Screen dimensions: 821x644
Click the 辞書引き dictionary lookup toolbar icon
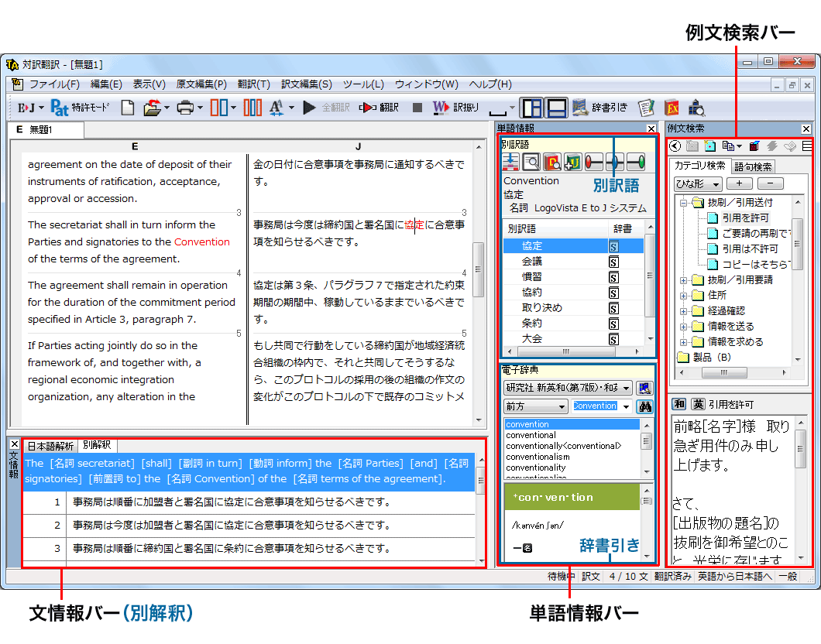tap(600, 108)
